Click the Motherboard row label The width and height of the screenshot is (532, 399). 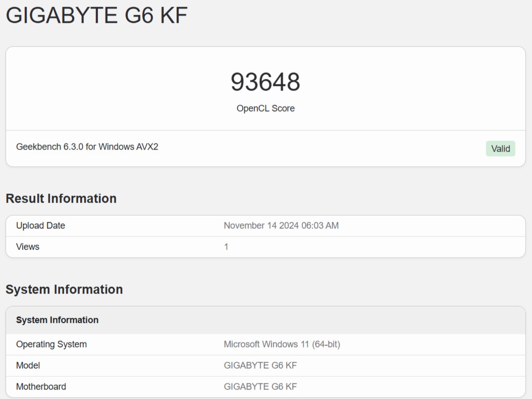point(41,386)
